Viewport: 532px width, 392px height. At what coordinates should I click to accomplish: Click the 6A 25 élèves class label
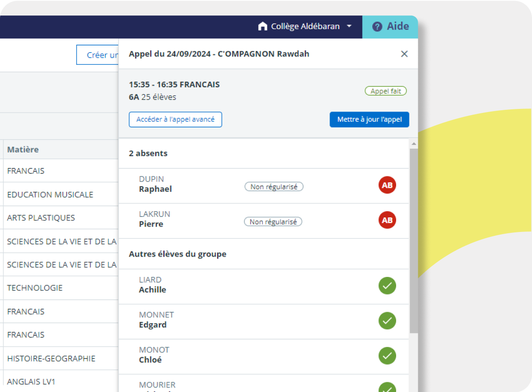click(x=153, y=97)
